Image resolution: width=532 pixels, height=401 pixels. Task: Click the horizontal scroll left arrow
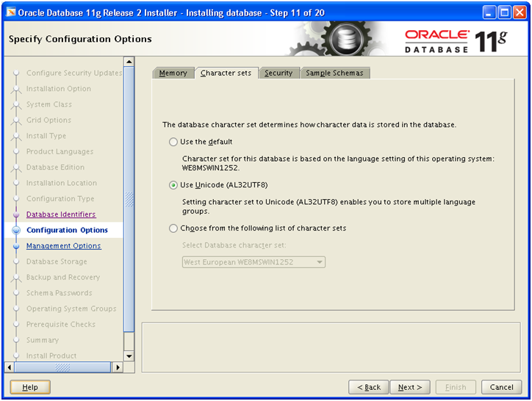click(x=10, y=367)
